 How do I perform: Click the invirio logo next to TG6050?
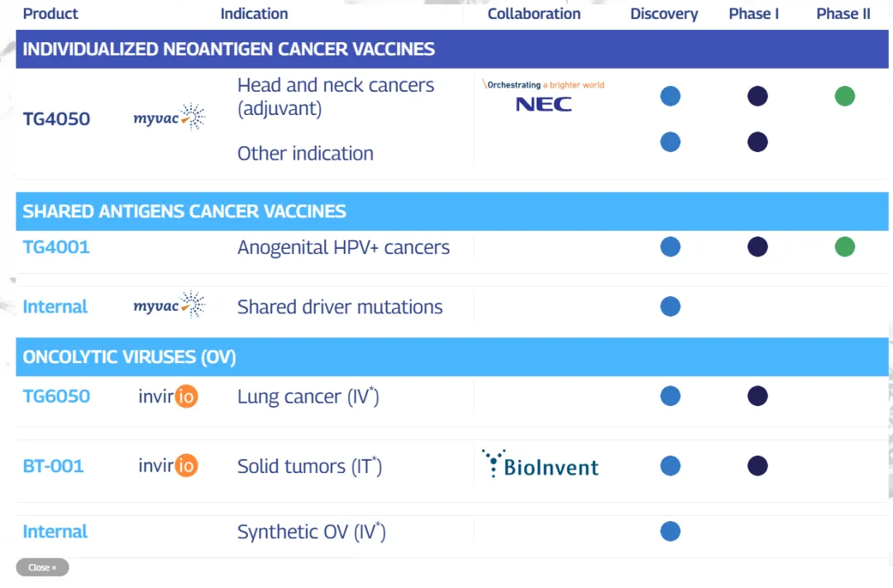click(169, 396)
